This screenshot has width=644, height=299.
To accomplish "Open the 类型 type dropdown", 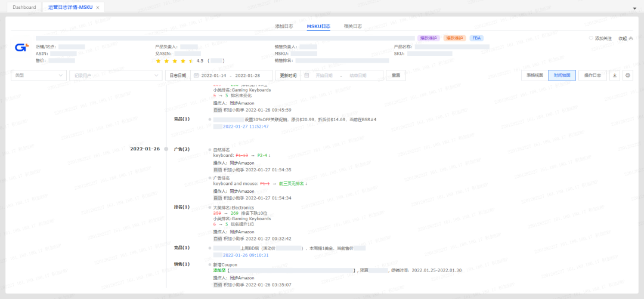I will point(39,76).
